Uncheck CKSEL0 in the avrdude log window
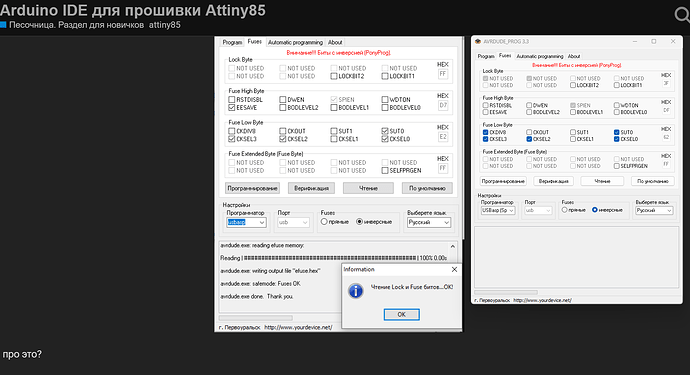Viewport: 690px width, 375px height. 385,139
